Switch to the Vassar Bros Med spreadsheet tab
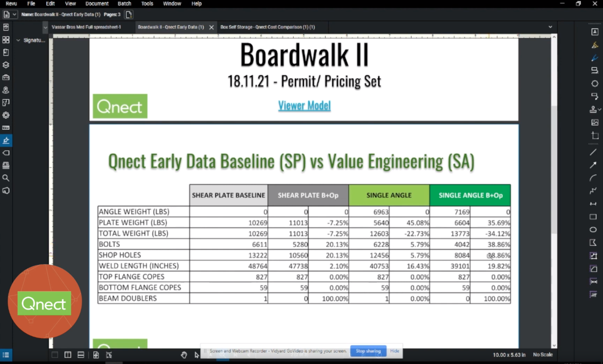This screenshot has width=603, height=364. click(87, 27)
